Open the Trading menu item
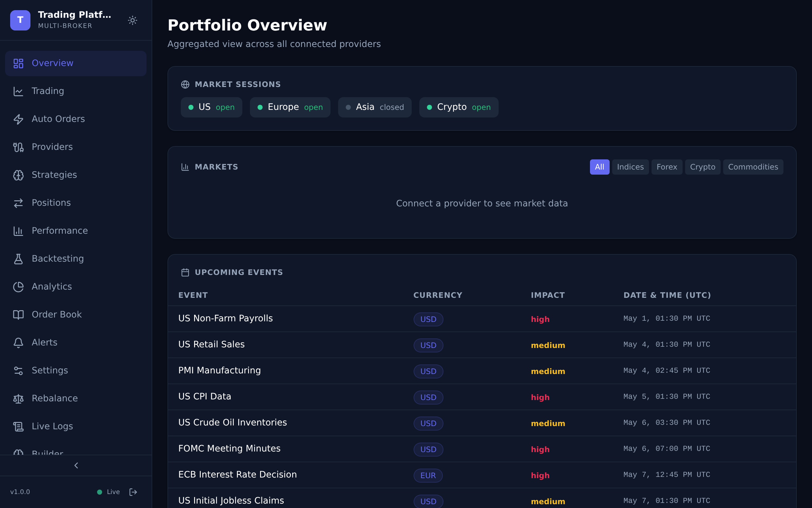The height and width of the screenshot is (508, 812). (76, 91)
